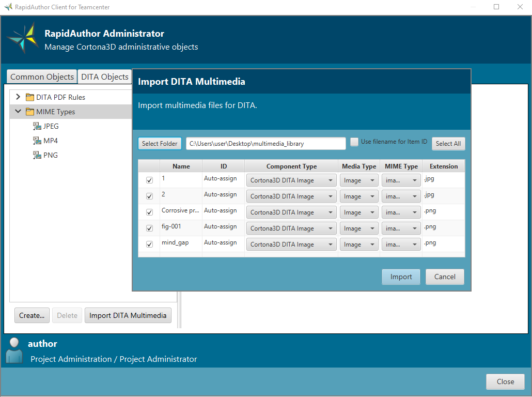The image size is (532, 397).
Task: Select the PNG MIME type icon
Action: pyautogui.click(x=37, y=155)
